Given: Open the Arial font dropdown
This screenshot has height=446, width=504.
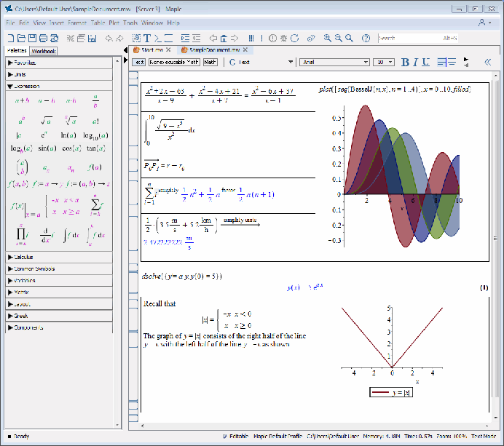Looking at the screenshot, I should point(367,63).
